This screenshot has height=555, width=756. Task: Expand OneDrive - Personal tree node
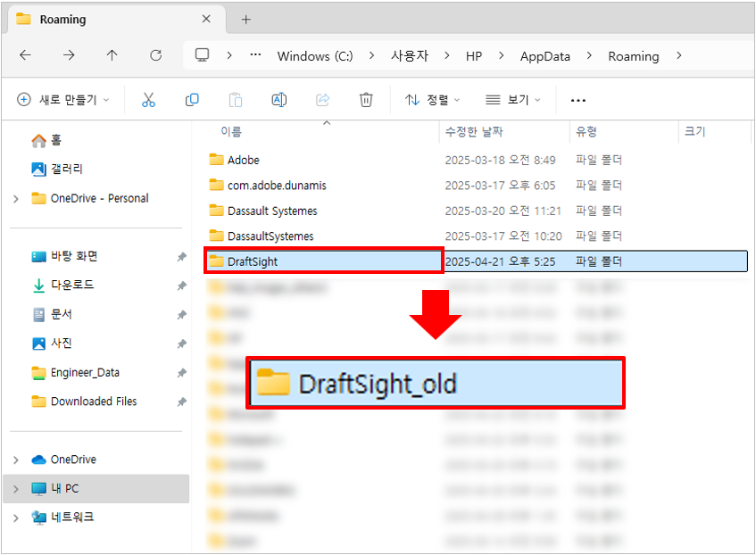click(x=16, y=199)
